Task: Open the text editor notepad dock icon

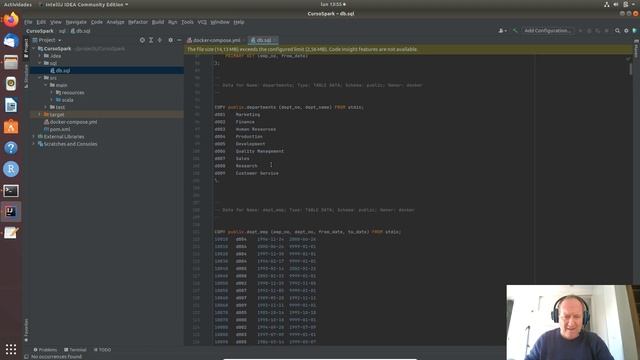Action: (x=11, y=233)
